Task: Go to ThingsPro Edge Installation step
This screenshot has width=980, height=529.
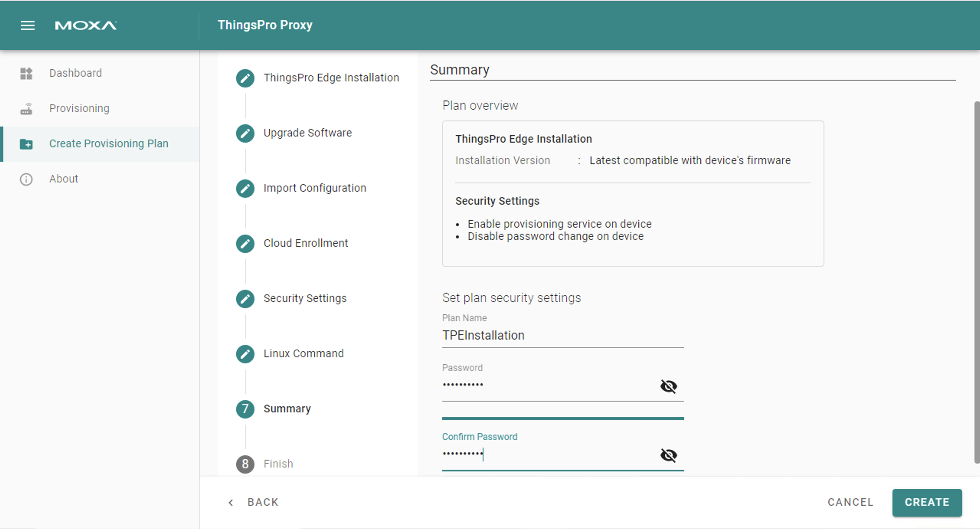Action: point(331,77)
